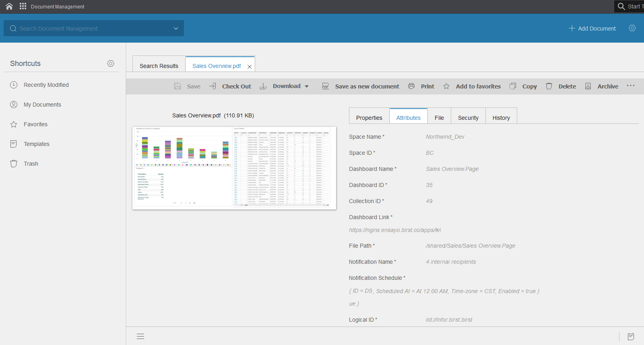The image size is (644, 345).
Task: Open the app grid menu icon
Action: click(23, 6)
